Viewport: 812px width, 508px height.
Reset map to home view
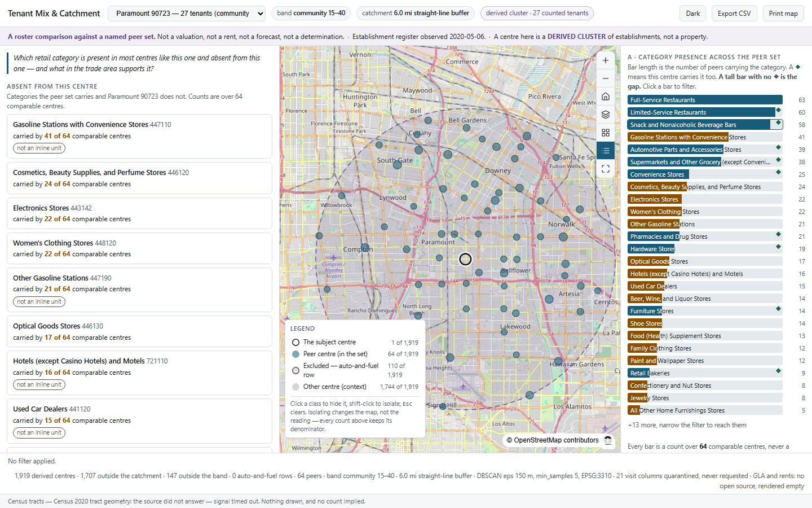tap(605, 97)
